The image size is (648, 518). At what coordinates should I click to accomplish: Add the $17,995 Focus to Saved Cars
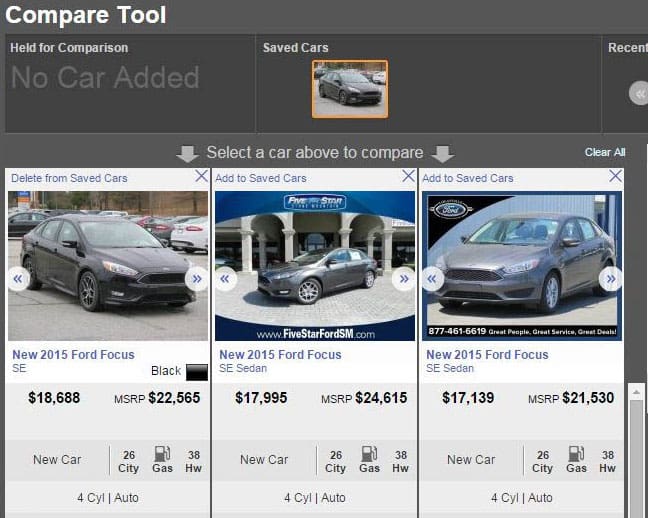(261, 178)
